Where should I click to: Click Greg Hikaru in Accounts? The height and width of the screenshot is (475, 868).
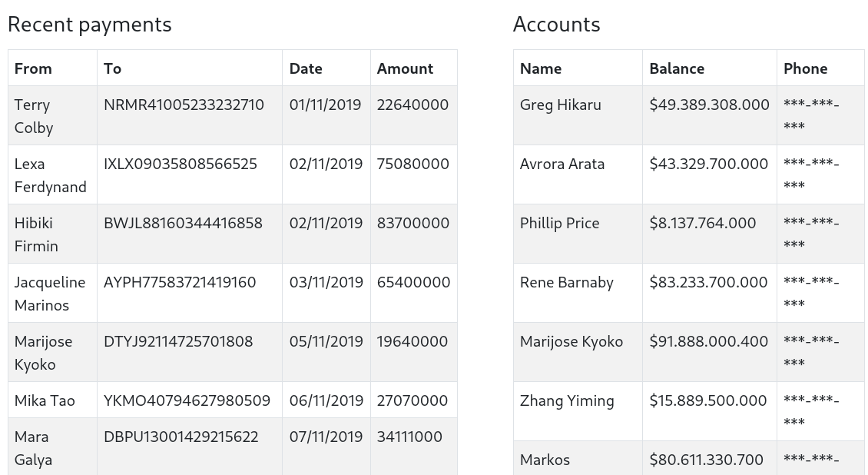[x=561, y=105]
